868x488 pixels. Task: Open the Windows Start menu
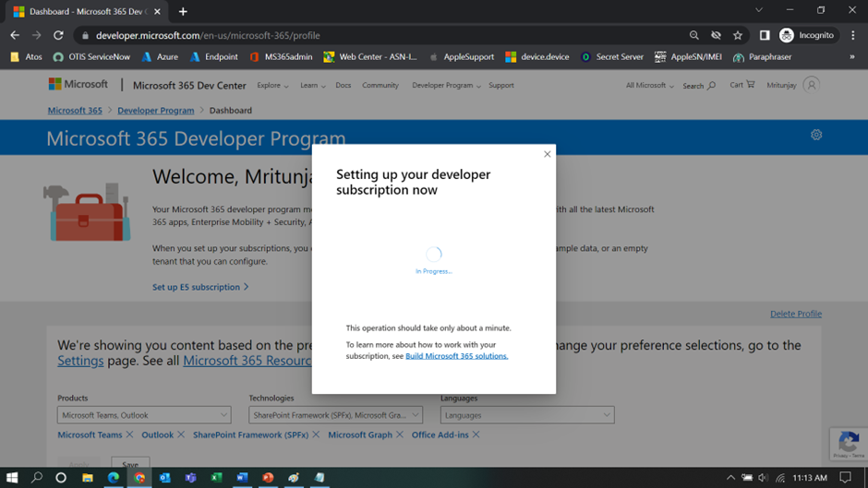[x=12, y=478]
